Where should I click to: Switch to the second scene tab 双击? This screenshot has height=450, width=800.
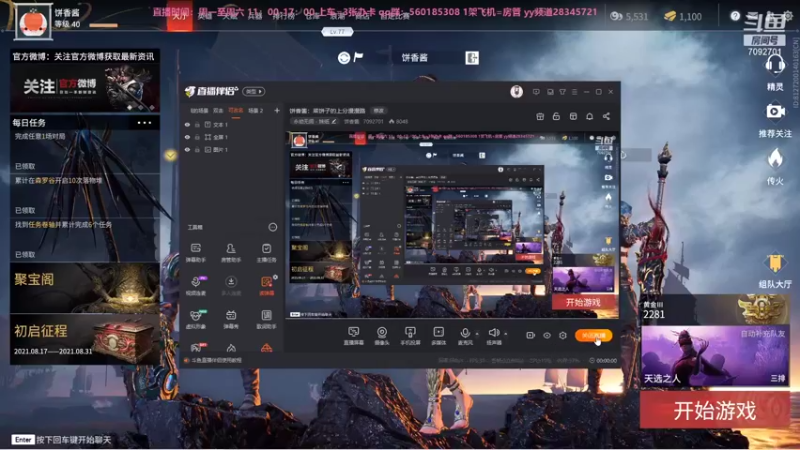point(218,110)
